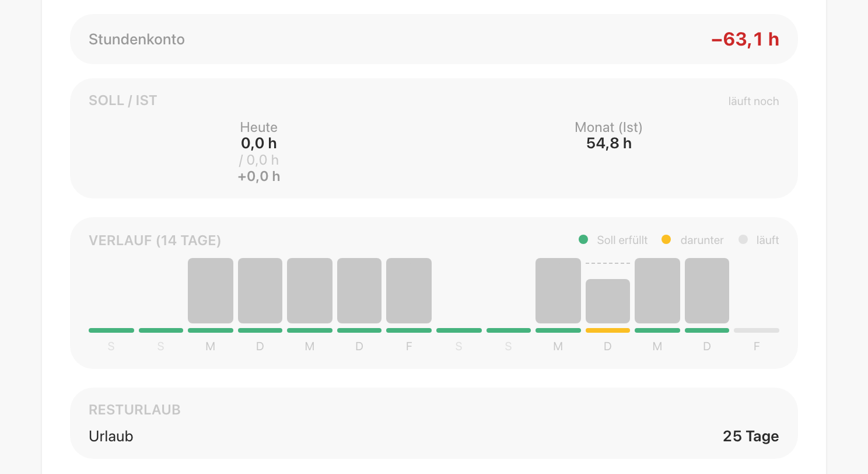
Task: Click the gray läuft legend dot
Action: point(743,239)
